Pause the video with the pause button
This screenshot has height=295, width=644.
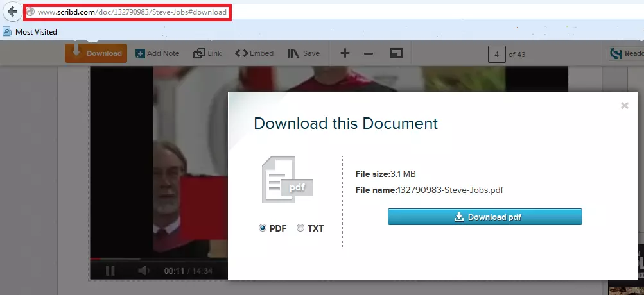coord(110,271)
